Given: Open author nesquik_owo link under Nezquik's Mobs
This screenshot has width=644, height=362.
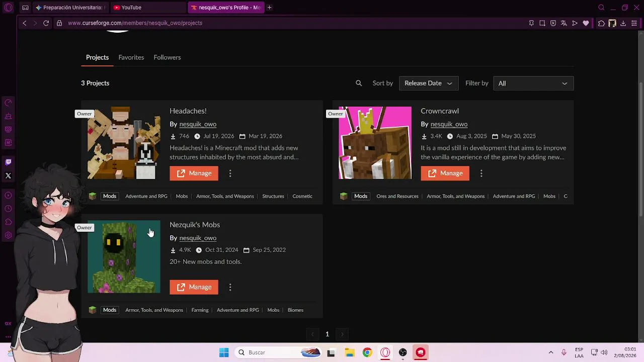Looking at the screenshot, I should click(198, 238).
